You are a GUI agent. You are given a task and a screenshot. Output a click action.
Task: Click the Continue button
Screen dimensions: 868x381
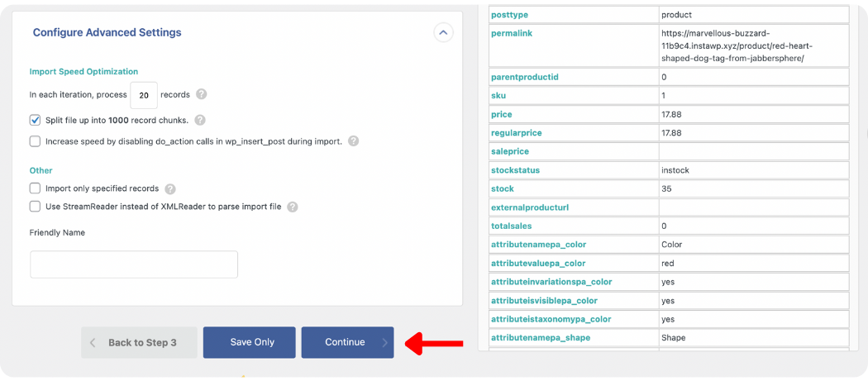[x=347, y=342]
